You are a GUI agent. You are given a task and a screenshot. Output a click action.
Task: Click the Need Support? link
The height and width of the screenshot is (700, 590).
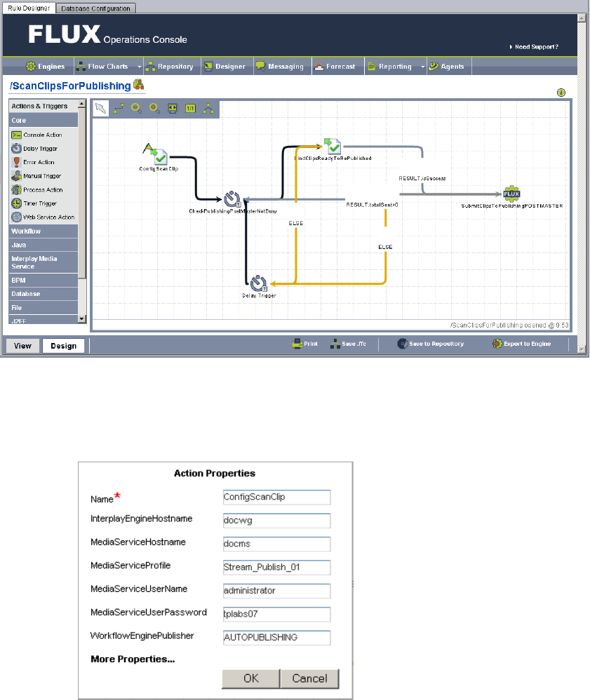534,47
